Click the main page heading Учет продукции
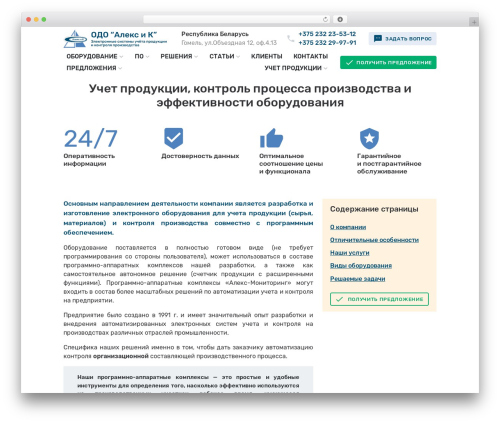Screen dimensions: 500x423 click(250, 95)
